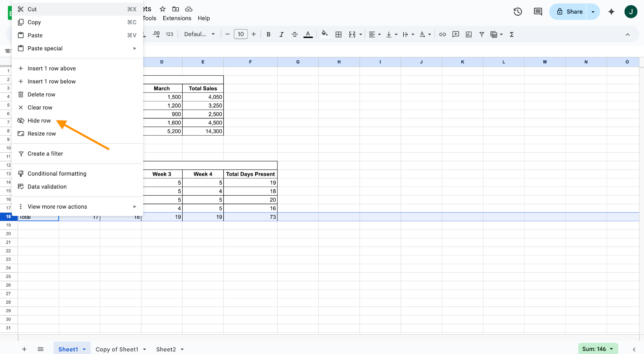Increase decimal places
The image size is (644, 354).
click(156, 34)
